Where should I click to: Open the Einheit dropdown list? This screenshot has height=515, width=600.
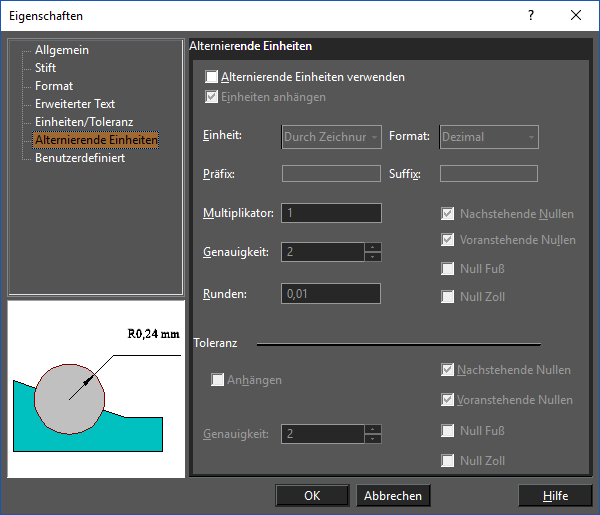click(x=331, y=136)
